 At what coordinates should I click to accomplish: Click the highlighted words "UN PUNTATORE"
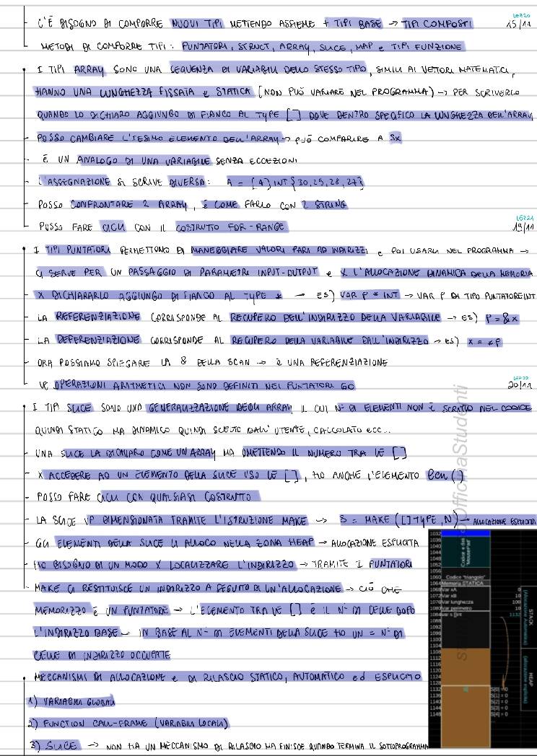137,610
